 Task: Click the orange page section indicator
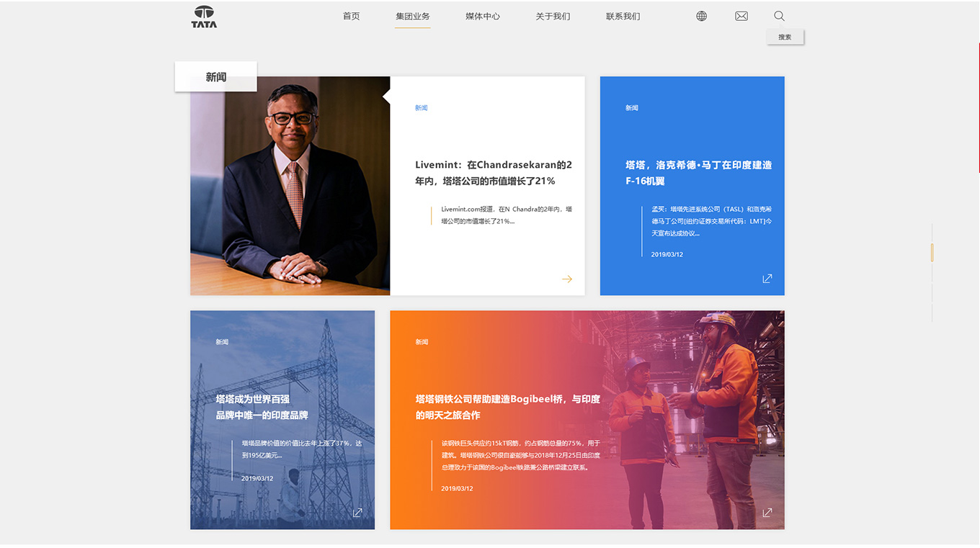coord(932,252)
